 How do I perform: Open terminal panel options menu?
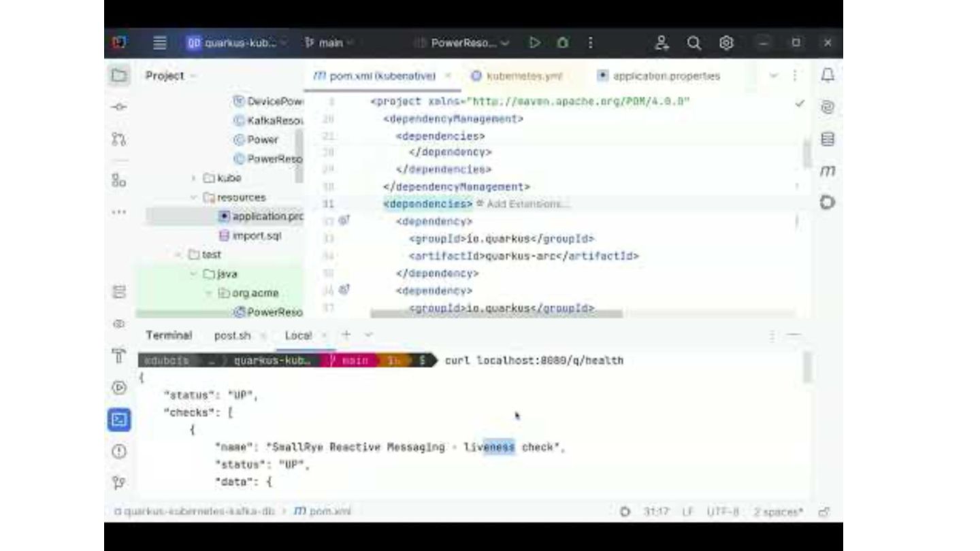772,335
